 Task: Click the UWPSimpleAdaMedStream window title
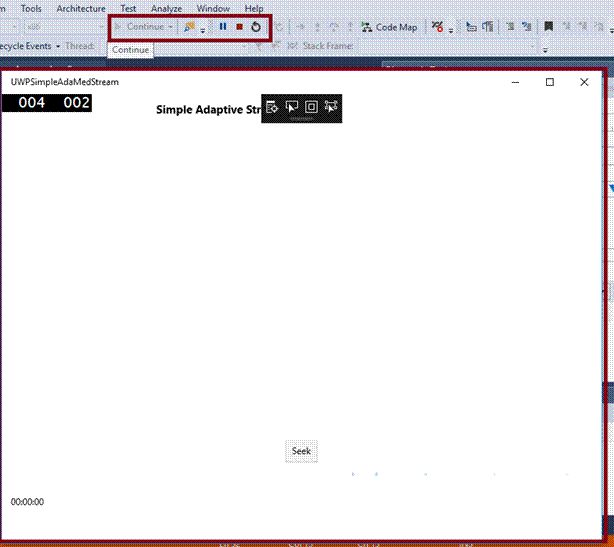point(65,82)
